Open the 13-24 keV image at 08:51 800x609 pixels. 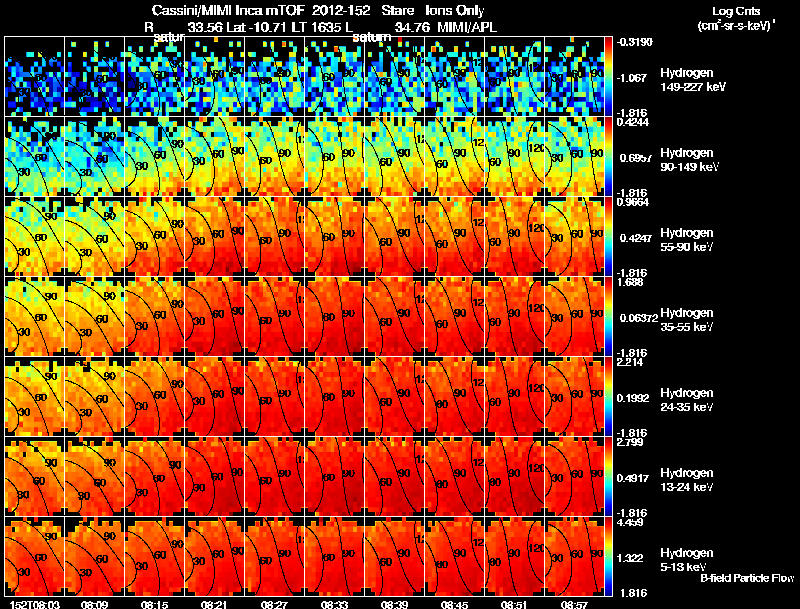[514, 476]
